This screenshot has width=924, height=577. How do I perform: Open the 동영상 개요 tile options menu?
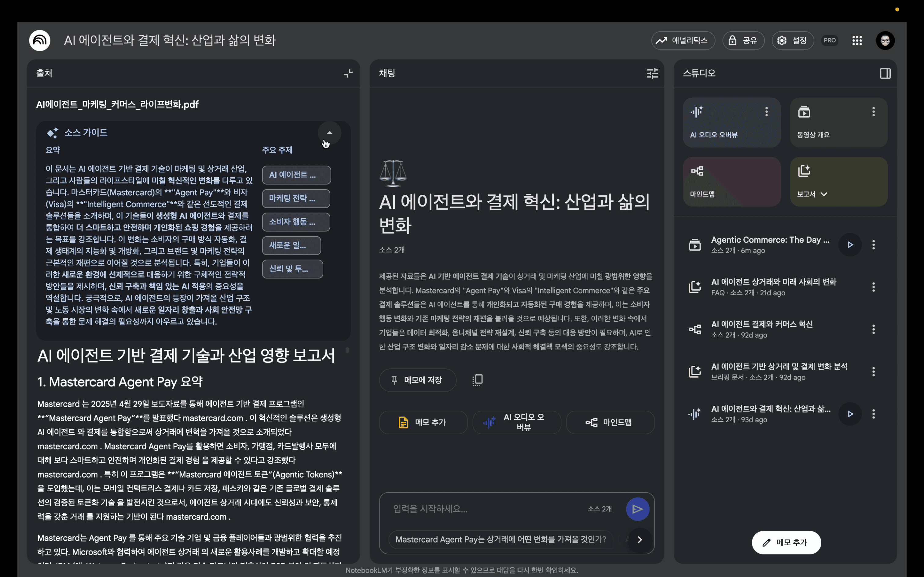click(873, 112)
